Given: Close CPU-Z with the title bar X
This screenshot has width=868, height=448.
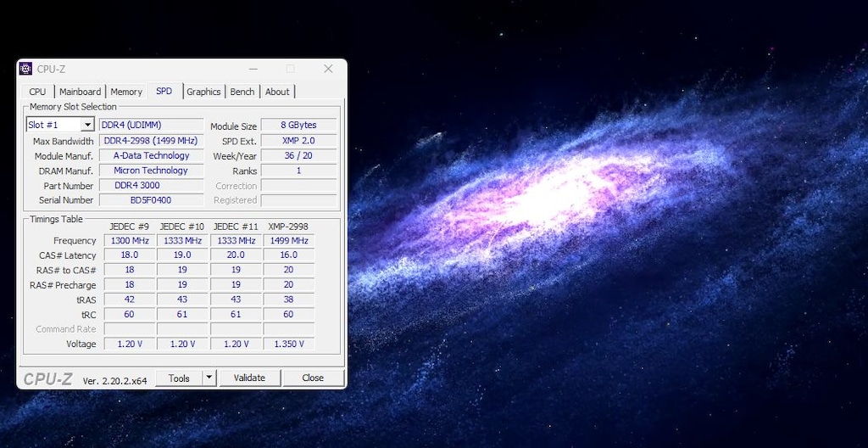Looking at the screenshot, I should (x=328, y=69).
